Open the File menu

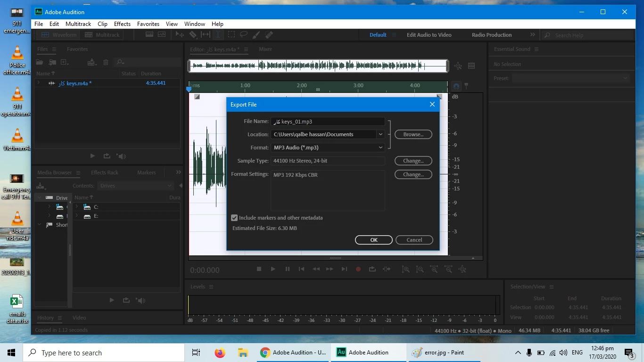click(39, 24)
